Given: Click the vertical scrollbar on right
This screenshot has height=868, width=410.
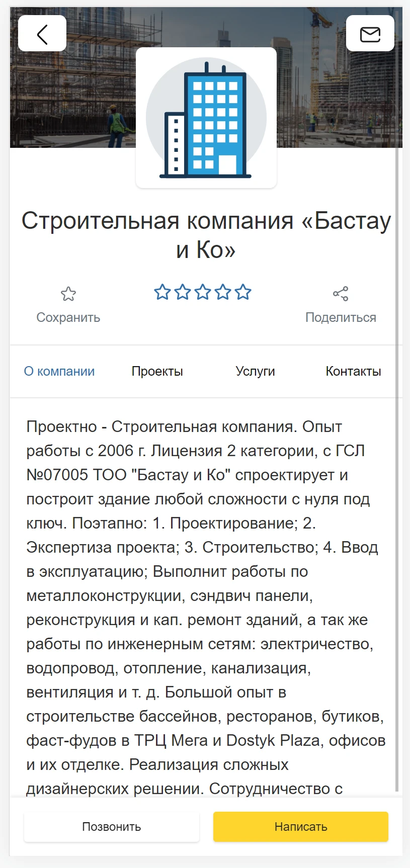Looking at the screenshot, I should (397, 402).
